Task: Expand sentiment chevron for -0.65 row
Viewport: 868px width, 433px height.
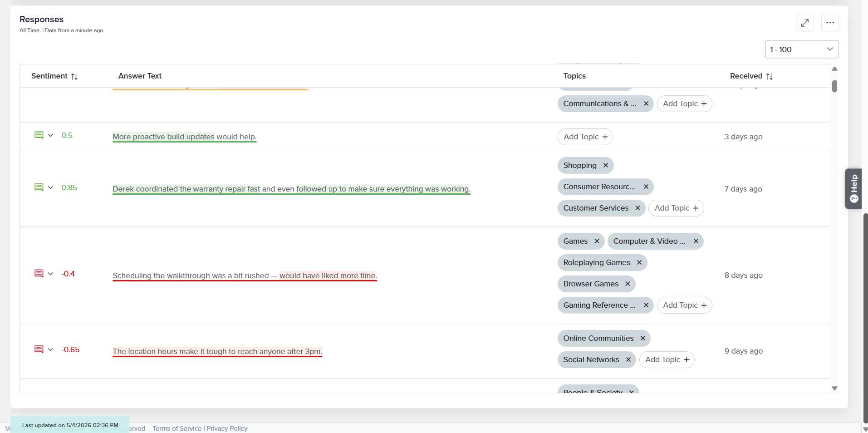Action: [x=51, y=349]
